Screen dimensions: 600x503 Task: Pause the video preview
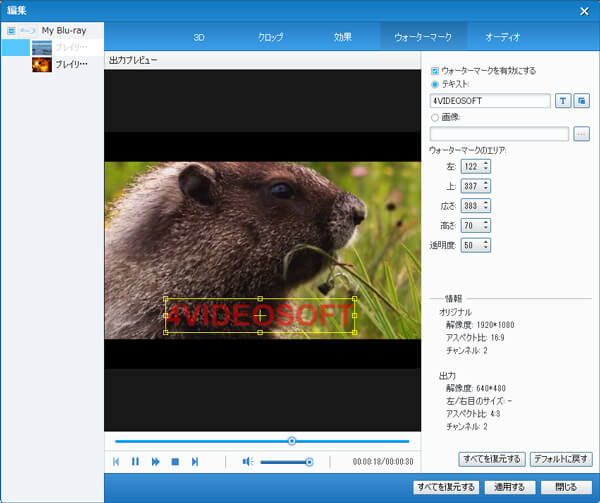click(135, 461)
